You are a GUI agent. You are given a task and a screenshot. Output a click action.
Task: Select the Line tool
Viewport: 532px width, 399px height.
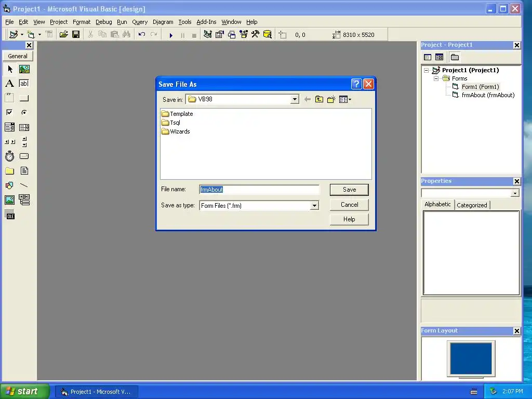(x=24, y=185)
